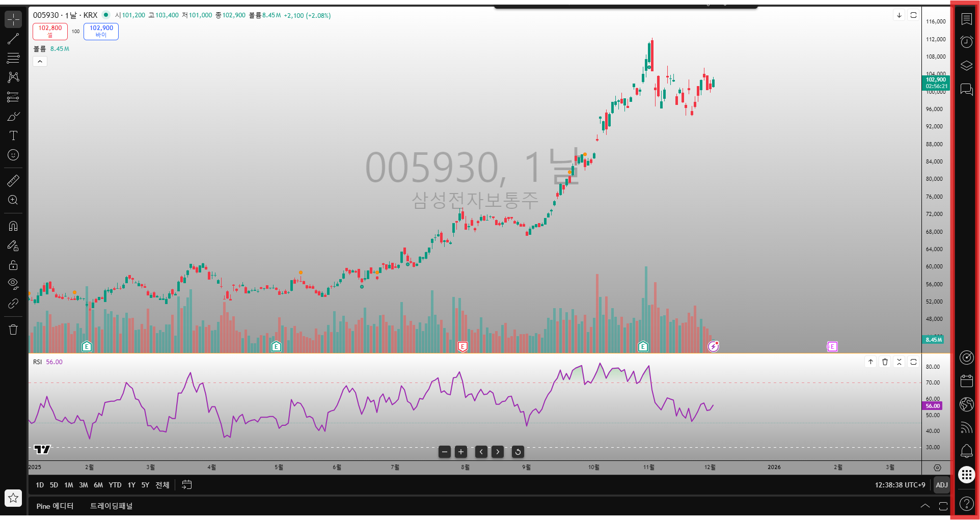Screen dimensions: 980x520
Task: Click the 102,800 sell button
Action: pos(50,31)
